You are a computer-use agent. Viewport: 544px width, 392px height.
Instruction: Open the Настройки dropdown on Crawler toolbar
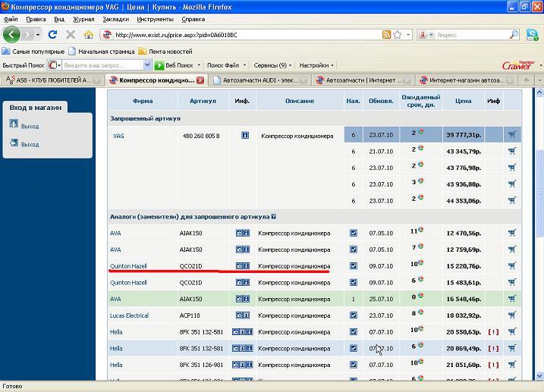point(332,64)
